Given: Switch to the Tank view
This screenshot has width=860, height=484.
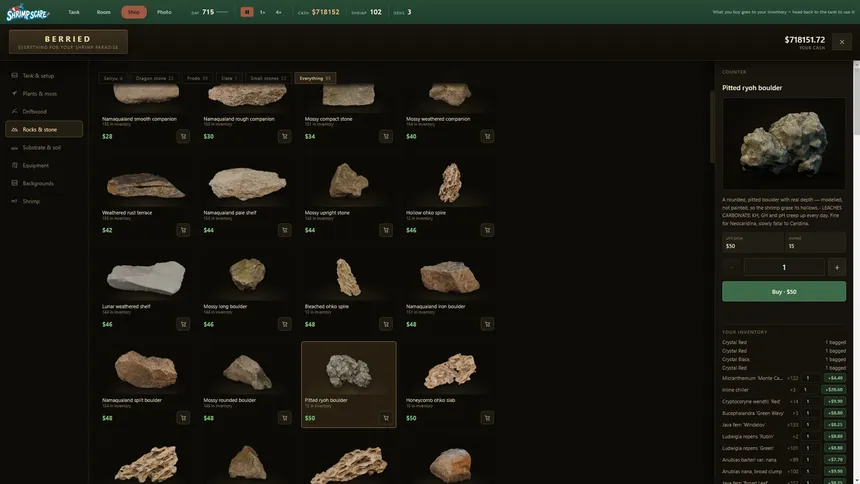Looking at the screenshot, I should point(74,12).
